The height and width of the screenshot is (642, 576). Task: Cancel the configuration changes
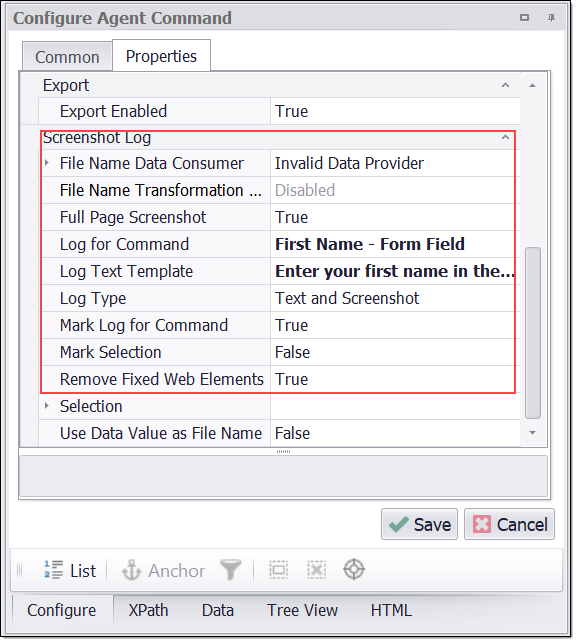pos(509,524)
